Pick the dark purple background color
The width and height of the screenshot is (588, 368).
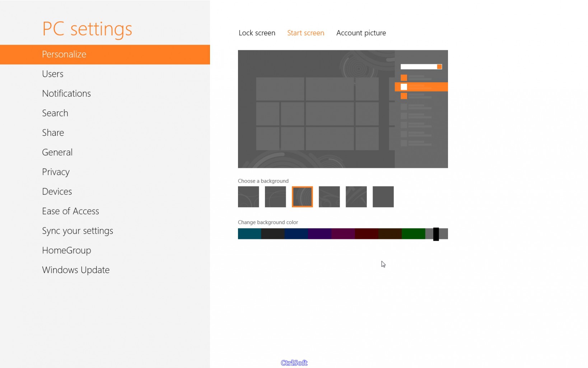[x=319, y=234]
